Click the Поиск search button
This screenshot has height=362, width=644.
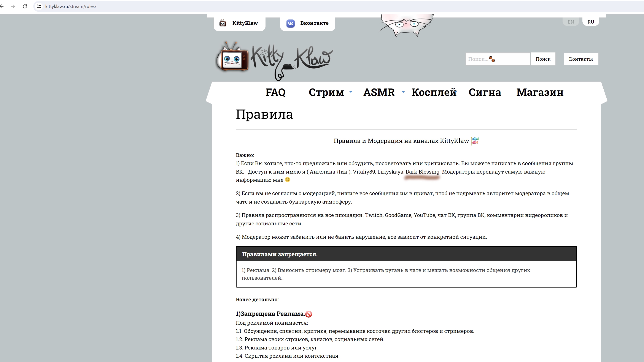pos(543,59)
